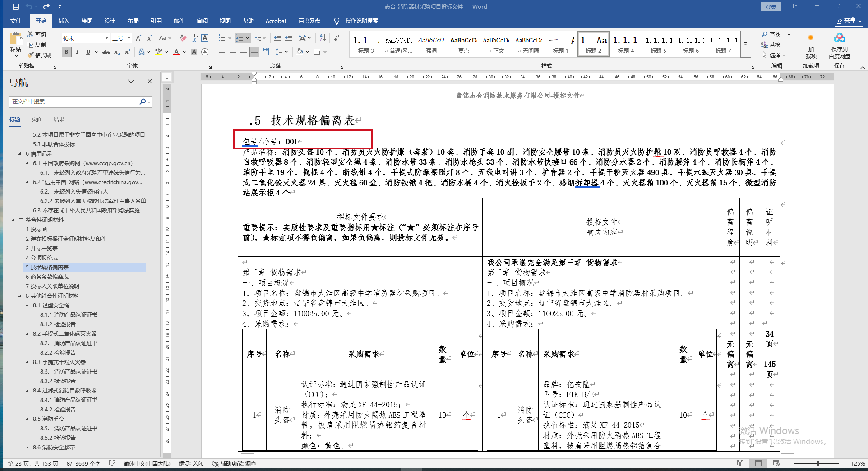Copy the selection with 复制
868x471 pixels.
click(37, 45)
